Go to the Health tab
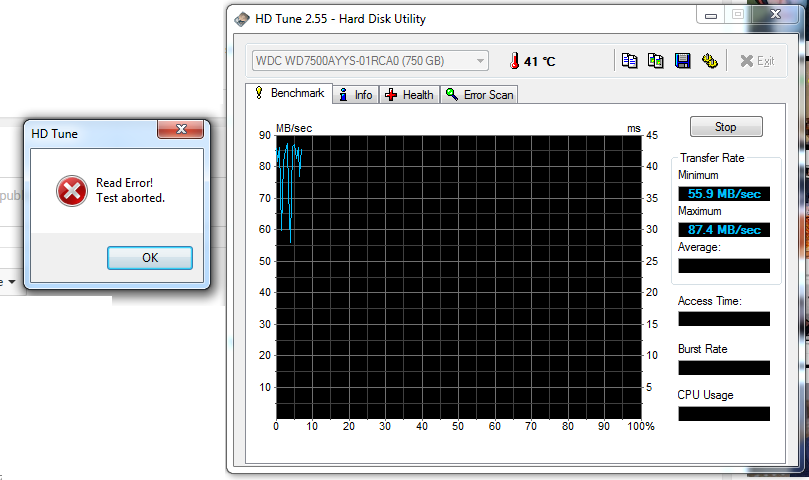This screenshot has width=809, height=480. click(410, 95)
